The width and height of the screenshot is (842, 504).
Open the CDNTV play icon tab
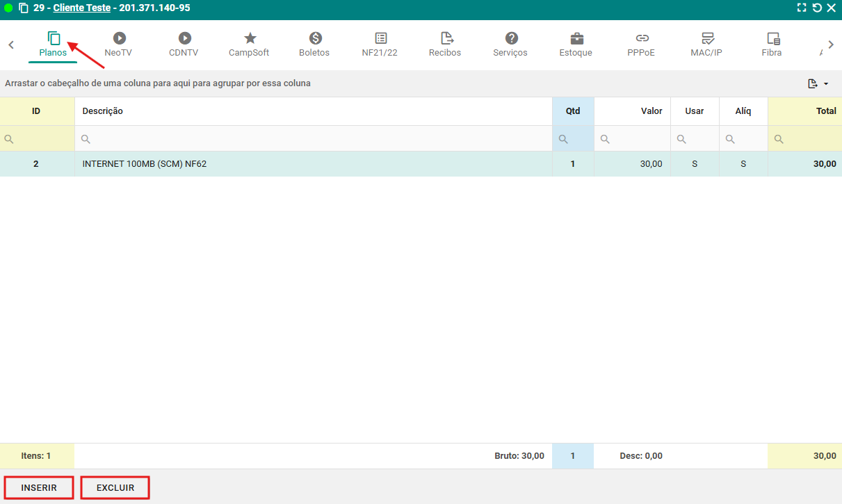tap(184, 38)
